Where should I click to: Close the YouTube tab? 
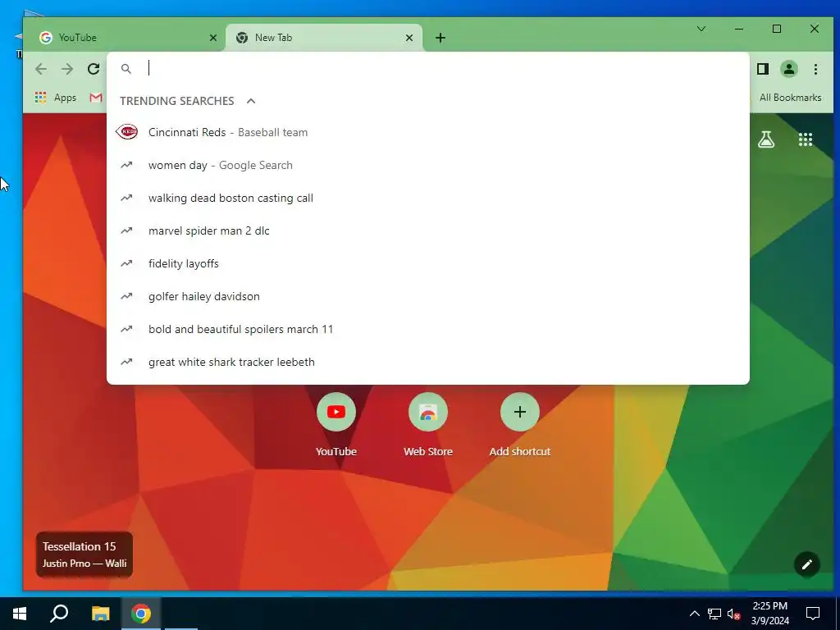click(212, 38)
